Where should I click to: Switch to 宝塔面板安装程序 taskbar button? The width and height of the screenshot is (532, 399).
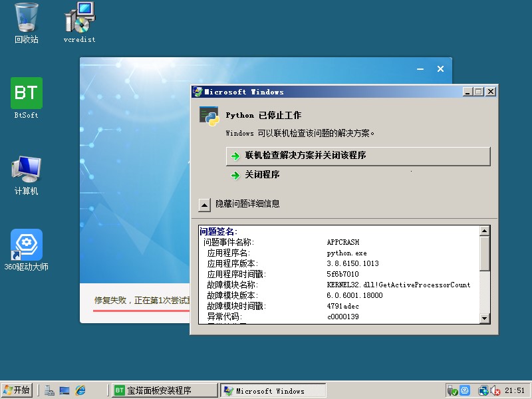coord(164,390)
